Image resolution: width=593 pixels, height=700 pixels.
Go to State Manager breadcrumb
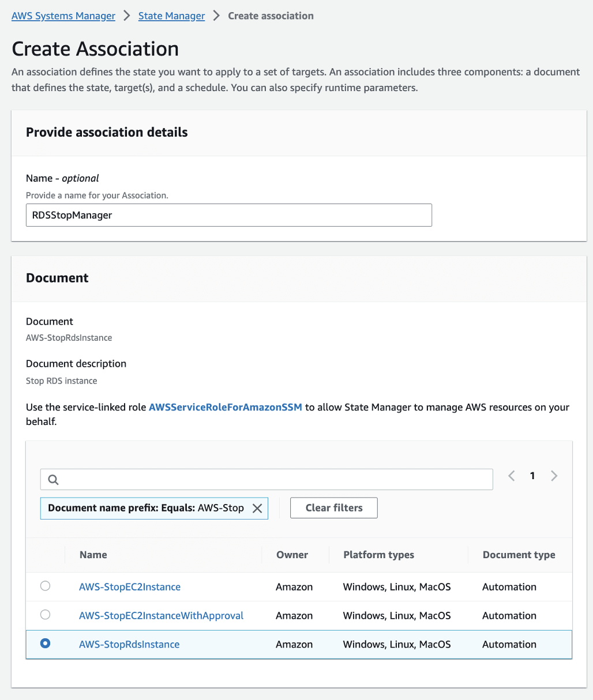coord(171,16)
